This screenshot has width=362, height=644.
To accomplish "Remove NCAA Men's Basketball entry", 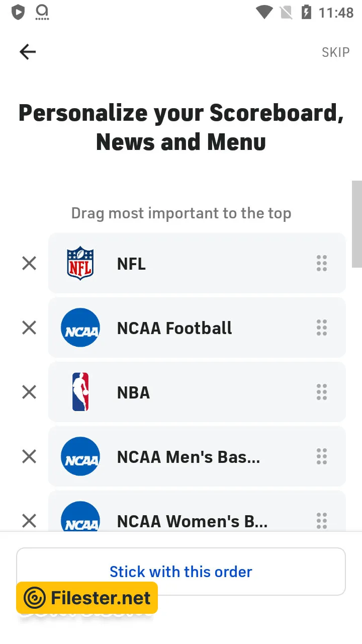I will [29, 456].
